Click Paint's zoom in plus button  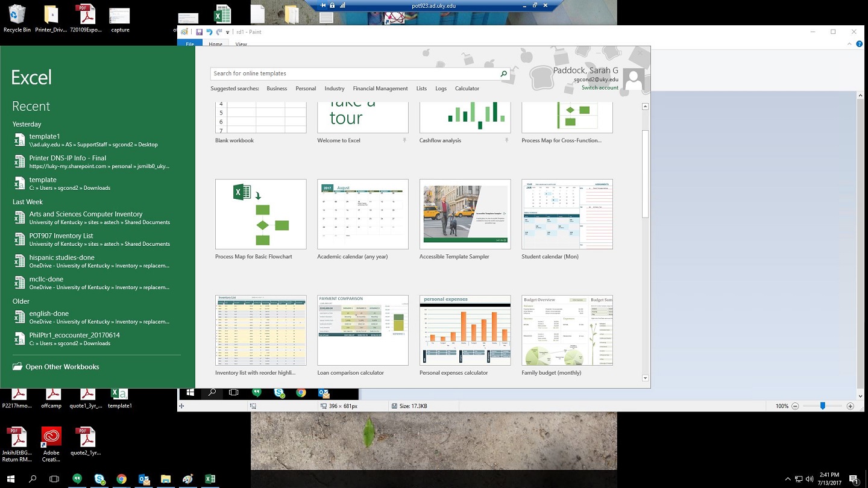coord(851,406)
